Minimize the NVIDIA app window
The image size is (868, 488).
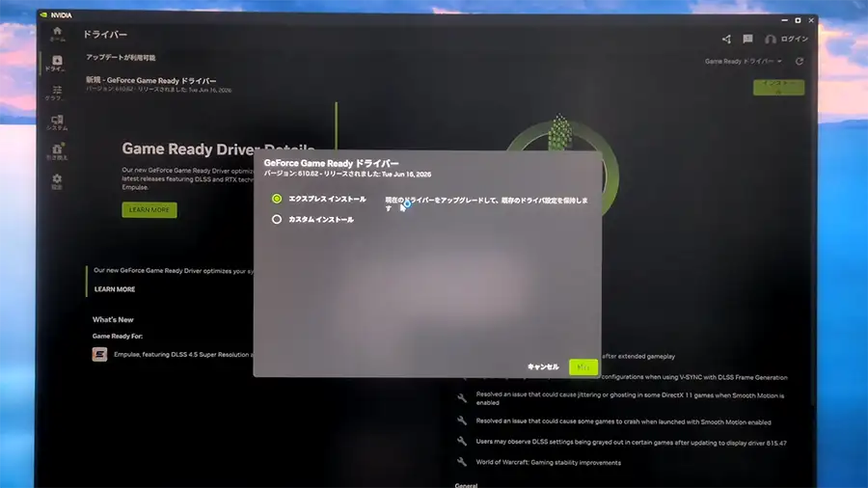(784, 20)
